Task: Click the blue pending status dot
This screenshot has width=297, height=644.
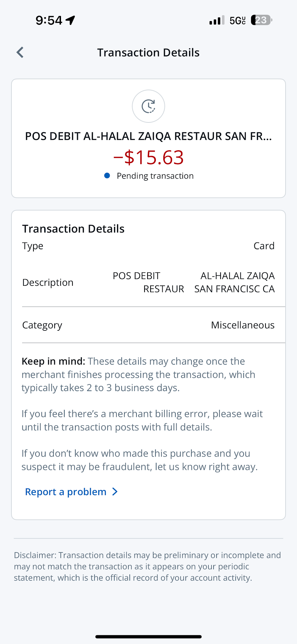Action: click(107, 176)
